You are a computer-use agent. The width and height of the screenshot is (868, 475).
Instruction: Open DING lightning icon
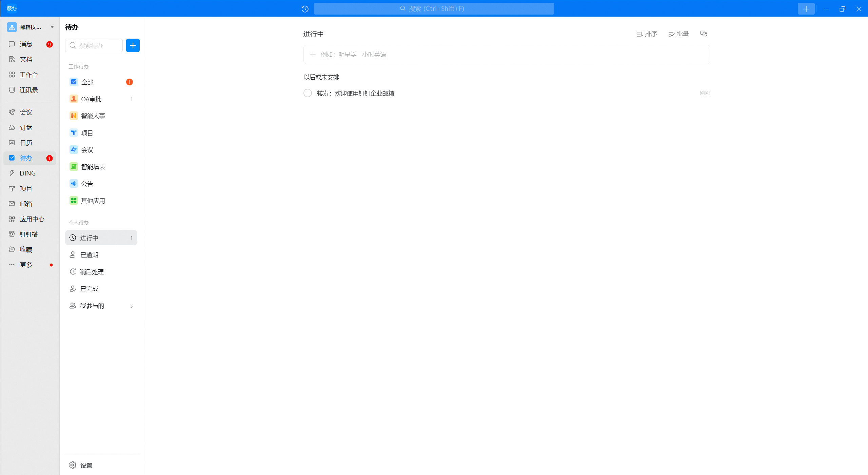[12, 173]
